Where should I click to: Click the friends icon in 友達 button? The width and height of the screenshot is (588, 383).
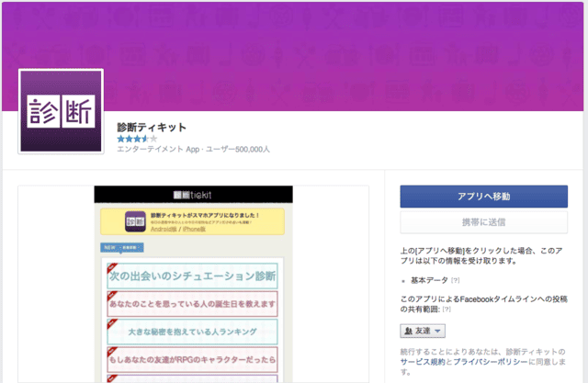click(408, 331)
